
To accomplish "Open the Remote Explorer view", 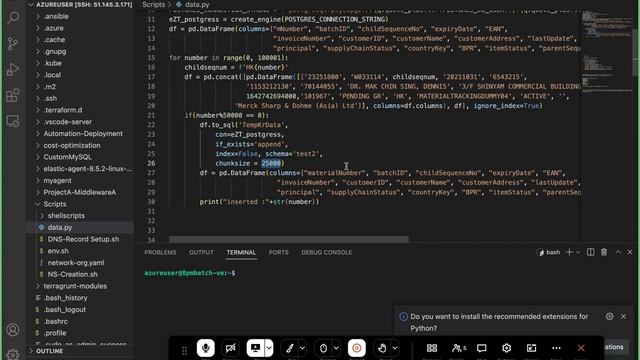I will [x=13, y=121].
